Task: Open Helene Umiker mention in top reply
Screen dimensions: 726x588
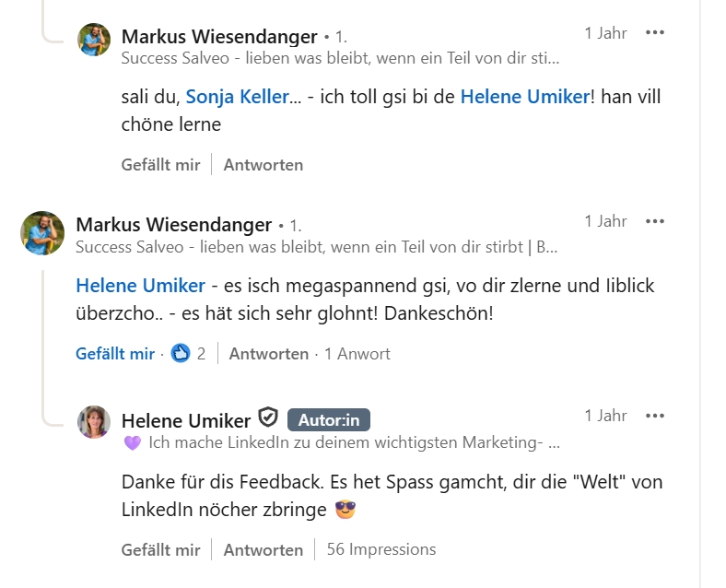Action: tap(523, 97)
